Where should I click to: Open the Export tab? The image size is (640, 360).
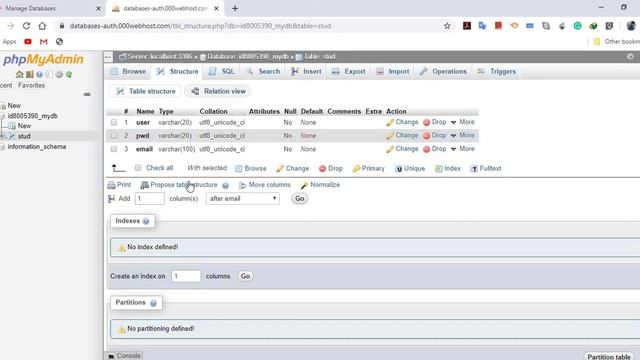click(x=349, y=71)
